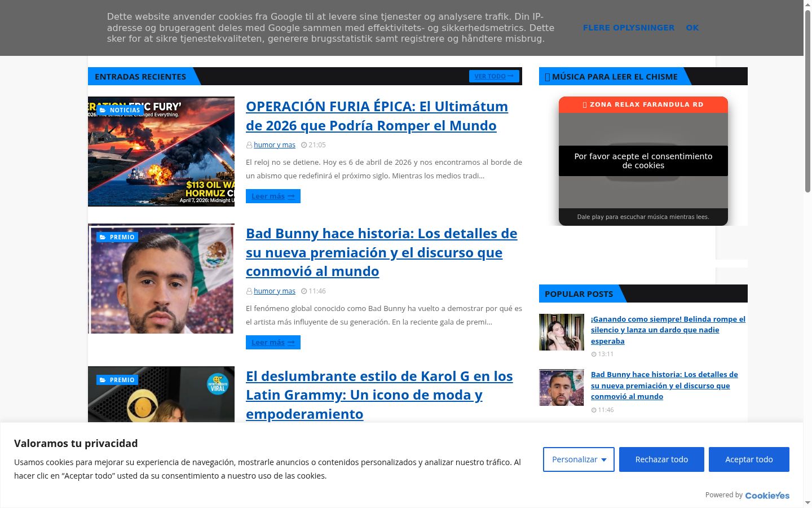Open Belinda popular post thumbnail
This screenshot has height=508, width=812.
tap(562, 332)
